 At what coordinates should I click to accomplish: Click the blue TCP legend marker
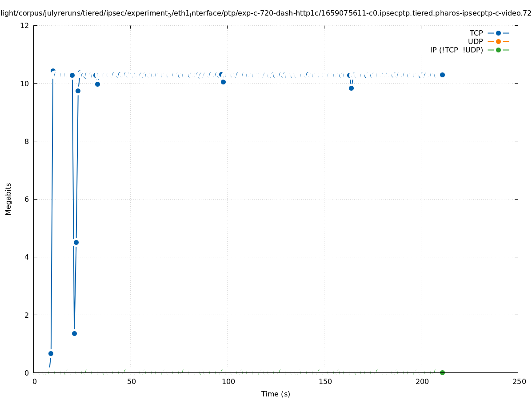click(498, 33)
